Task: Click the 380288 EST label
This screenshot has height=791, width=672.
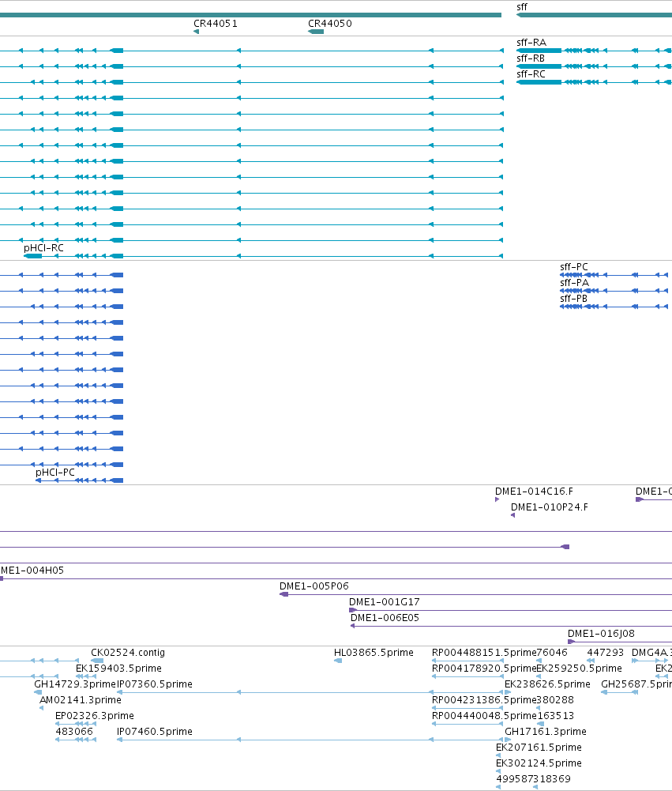Action: (555, 699)
